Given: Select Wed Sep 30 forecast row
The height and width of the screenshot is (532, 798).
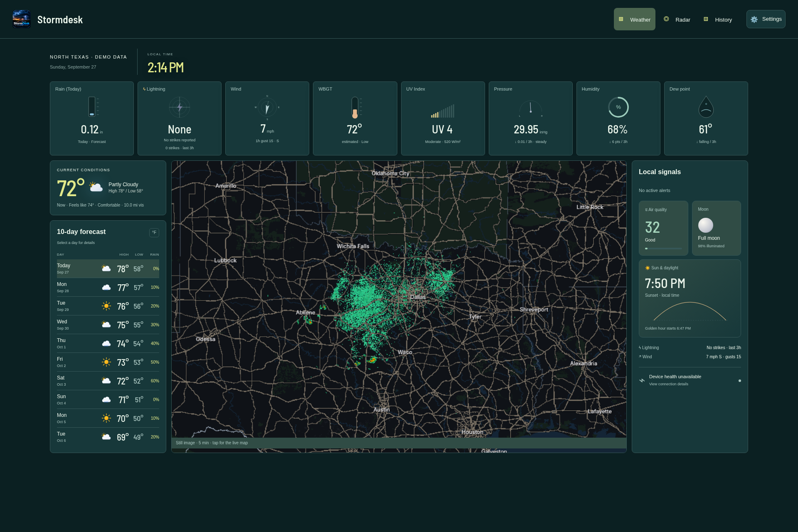Looking at the screenshot, I should pyautogui.click(x=108, y=325).
